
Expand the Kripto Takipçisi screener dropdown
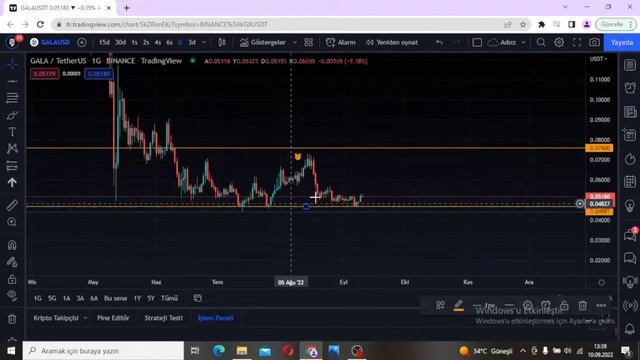(x=85, y=318)
